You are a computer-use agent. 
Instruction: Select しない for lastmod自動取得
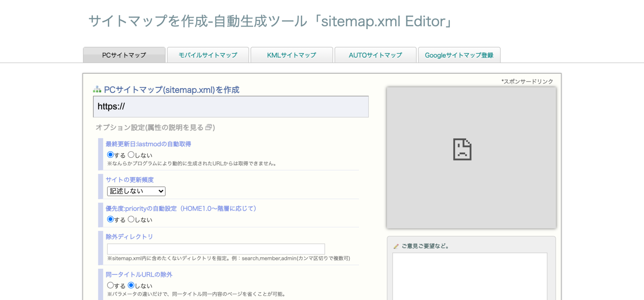131,155
